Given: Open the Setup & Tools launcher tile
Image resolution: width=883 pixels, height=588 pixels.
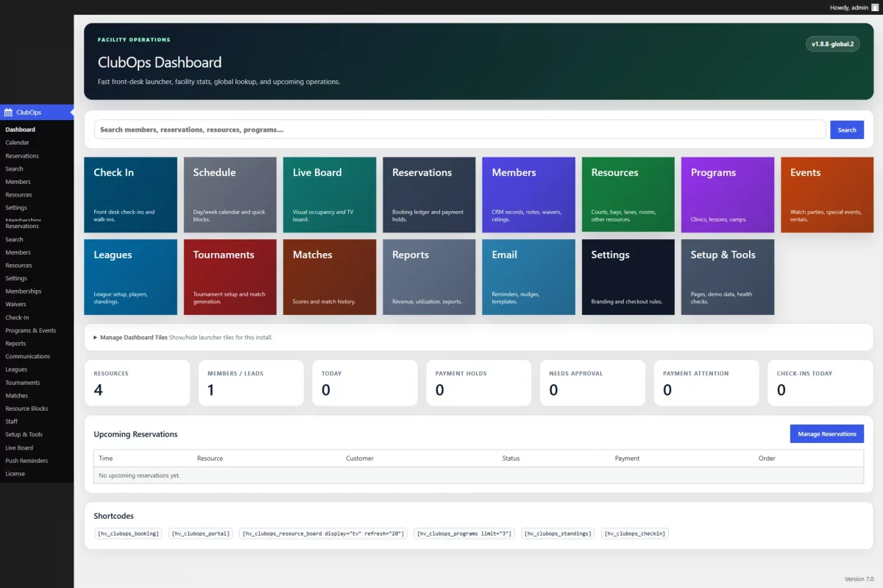Looking at the screenshot, I should pyautogui.click(x=728, y=277).
